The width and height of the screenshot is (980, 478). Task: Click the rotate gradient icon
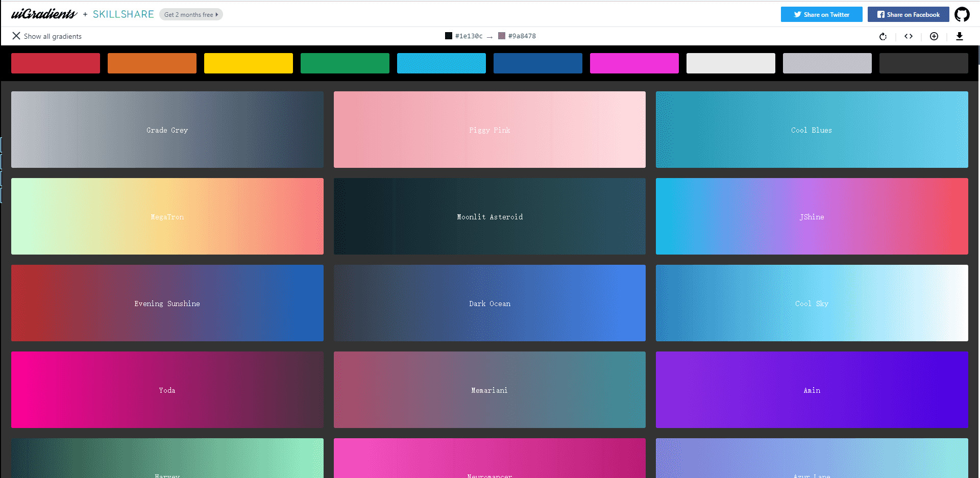(883, 36)
